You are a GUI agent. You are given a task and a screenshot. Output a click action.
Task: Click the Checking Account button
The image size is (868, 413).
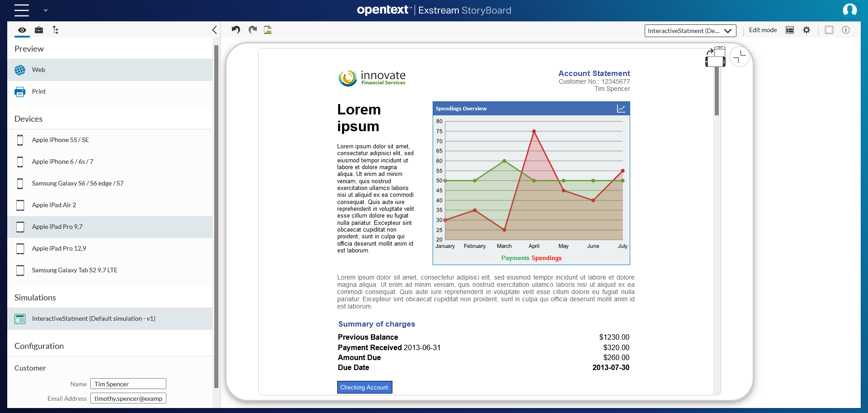364,387
